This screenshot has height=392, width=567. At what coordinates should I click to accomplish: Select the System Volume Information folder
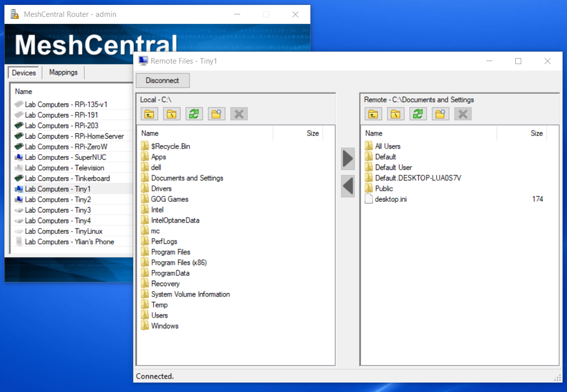coord(186,294)
